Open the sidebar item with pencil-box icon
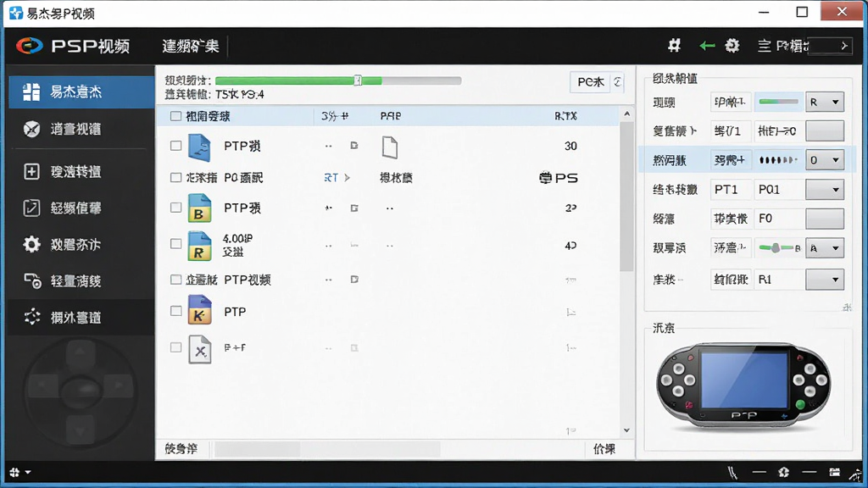This screenshot has width=868, height=488. coord(81,208)
